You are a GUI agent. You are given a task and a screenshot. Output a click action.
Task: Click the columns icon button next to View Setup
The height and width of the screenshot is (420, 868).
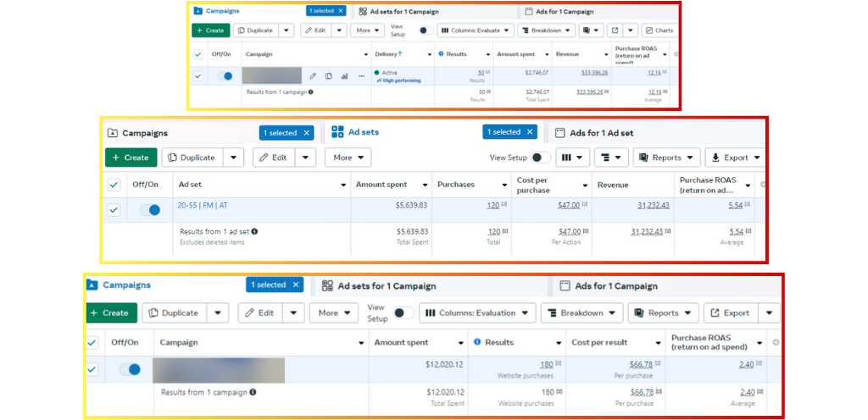pyautogui.click(x=572, y=157)
